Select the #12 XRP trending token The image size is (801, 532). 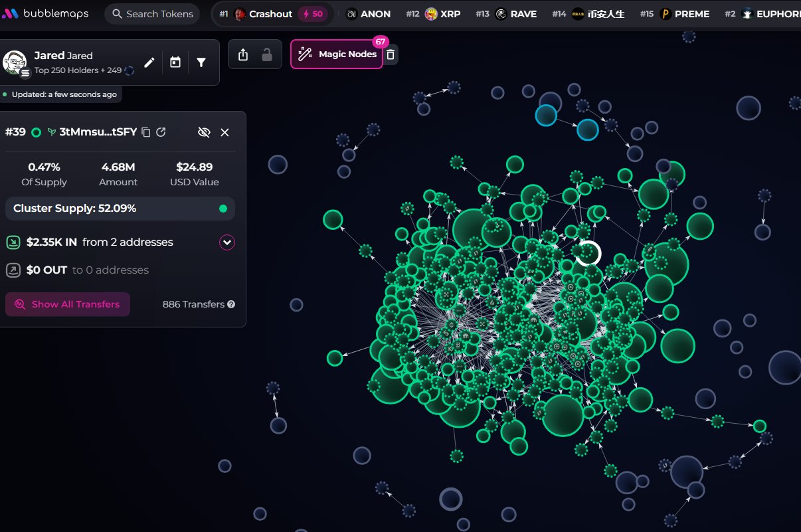tap(442, 14)
